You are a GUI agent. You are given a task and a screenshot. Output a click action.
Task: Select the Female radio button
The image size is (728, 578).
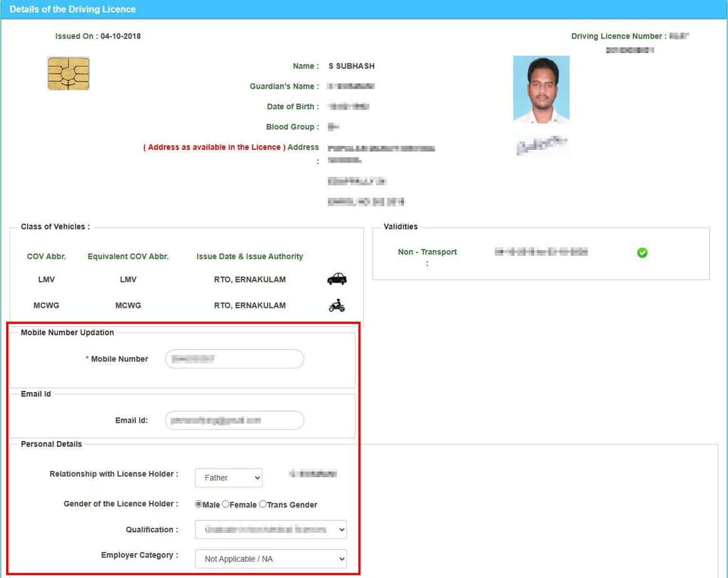[x=225, y=504]
